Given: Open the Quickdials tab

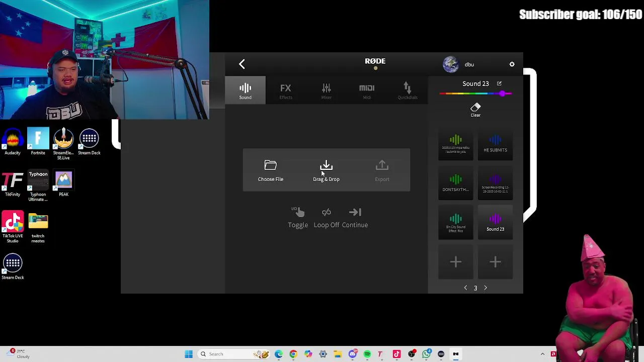Looking at the screenshot, I should point(408,90).
